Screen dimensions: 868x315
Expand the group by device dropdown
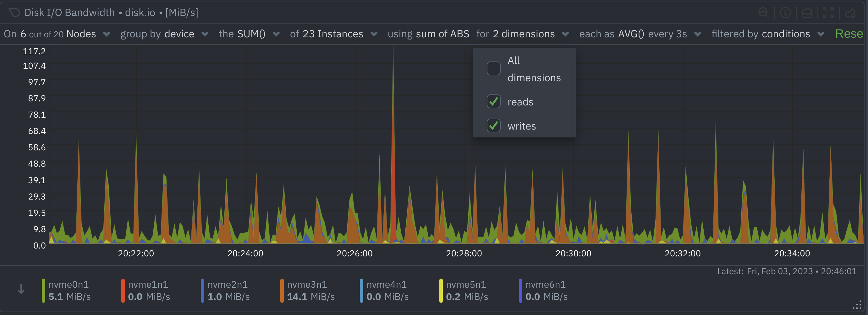click(164, 34)
